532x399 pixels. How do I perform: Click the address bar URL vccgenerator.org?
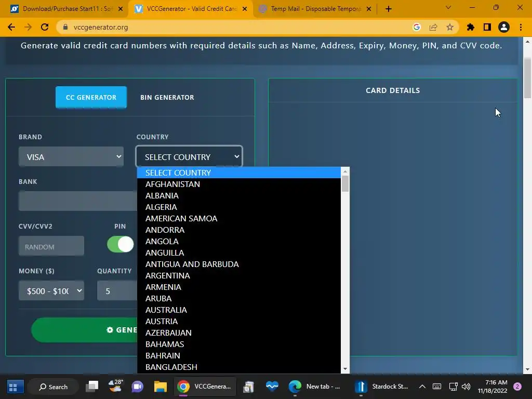click(x=101, y=27)
